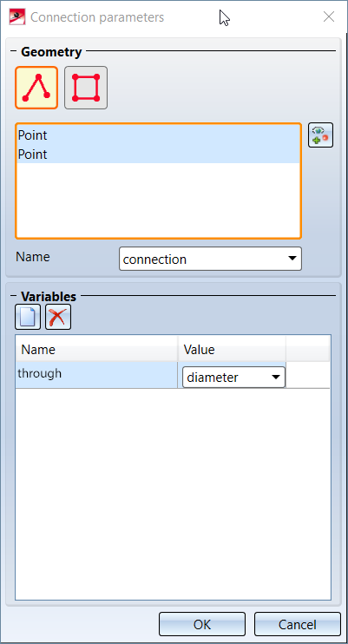The height and width of the screenshot is (644, 348).
Task: Select the rectangle geometry mode icon
Action: [86, 88]
